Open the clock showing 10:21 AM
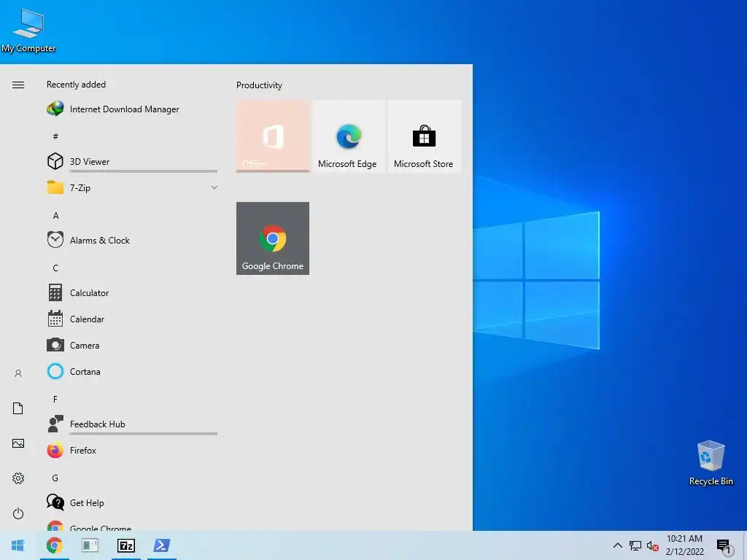 click(x=684, y=545)
